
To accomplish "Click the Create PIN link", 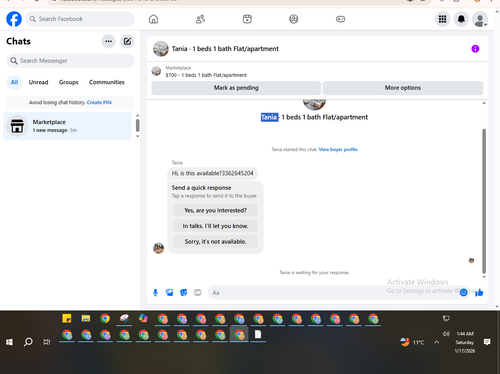I will [99, 103].
